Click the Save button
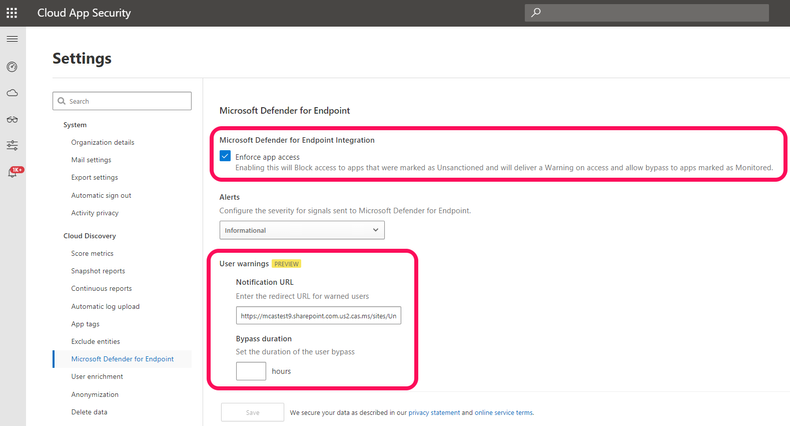The height and width of the screenshot is (426, 790). click(x=252, y=412)
